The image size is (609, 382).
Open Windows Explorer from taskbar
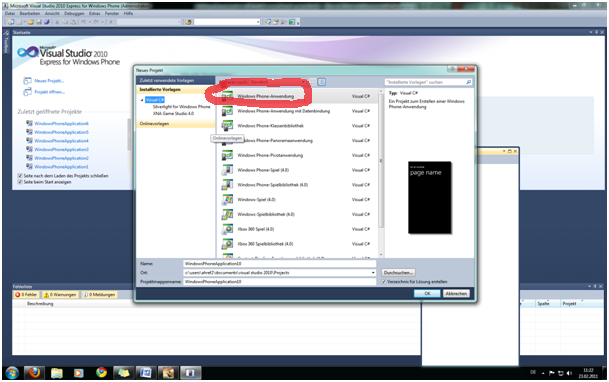[x=57, y=373]
